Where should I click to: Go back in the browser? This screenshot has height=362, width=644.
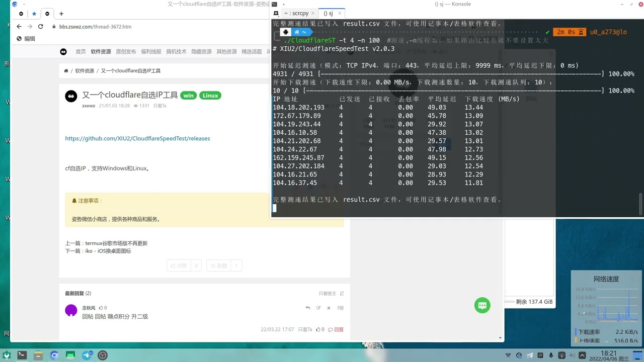[19, 27]
